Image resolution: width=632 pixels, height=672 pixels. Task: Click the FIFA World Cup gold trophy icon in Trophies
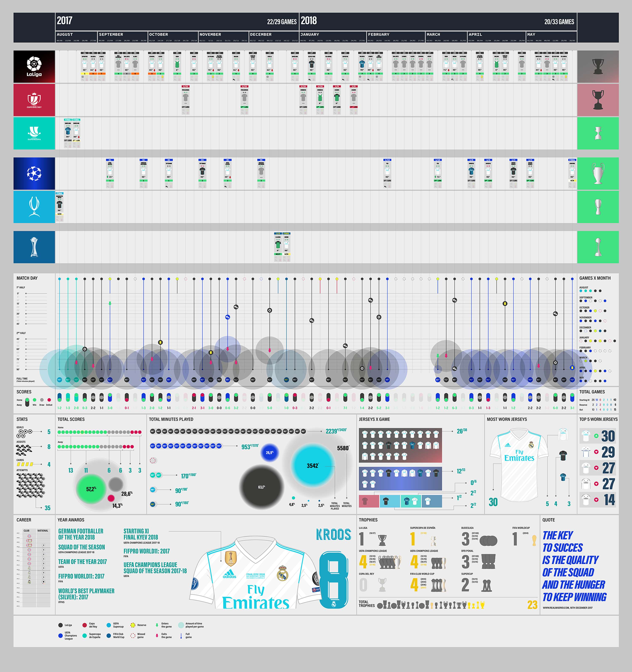[534, 540]
